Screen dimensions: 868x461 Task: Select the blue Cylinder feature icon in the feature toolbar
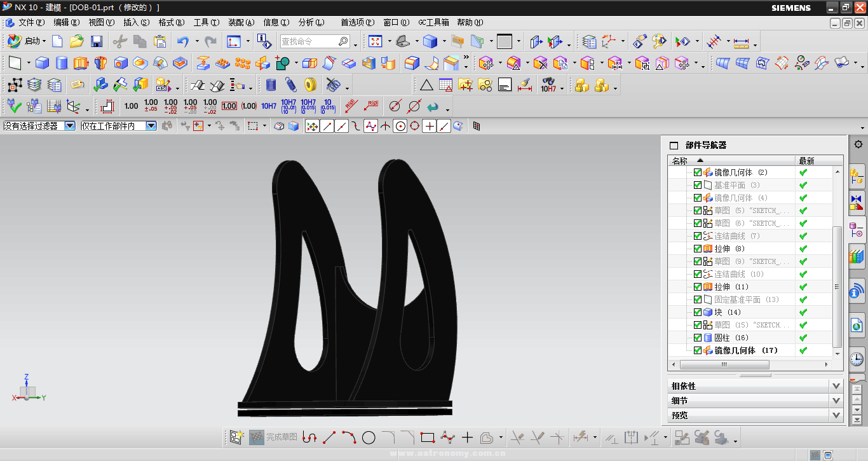point(62,63)
